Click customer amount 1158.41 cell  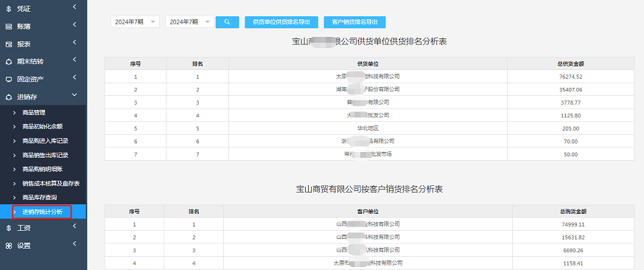click(574, 263)
